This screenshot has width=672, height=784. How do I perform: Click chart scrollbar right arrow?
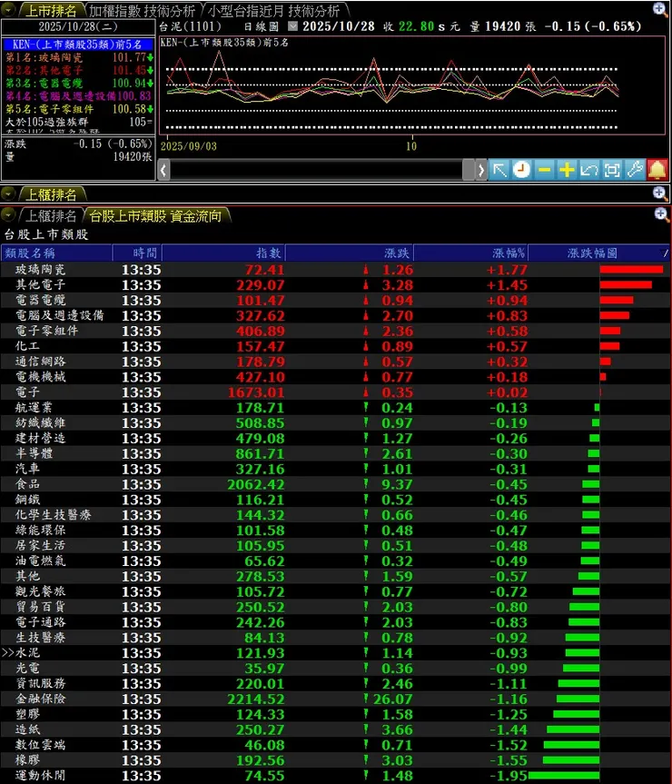click(480, 170)
